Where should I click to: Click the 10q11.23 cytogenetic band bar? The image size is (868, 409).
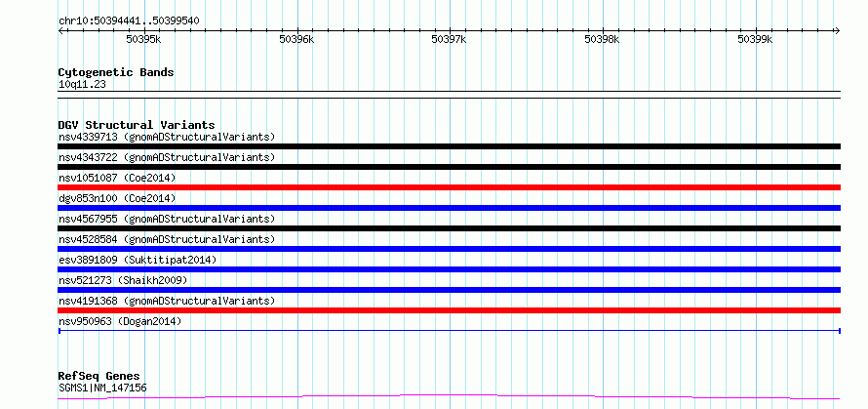[450, 95]
